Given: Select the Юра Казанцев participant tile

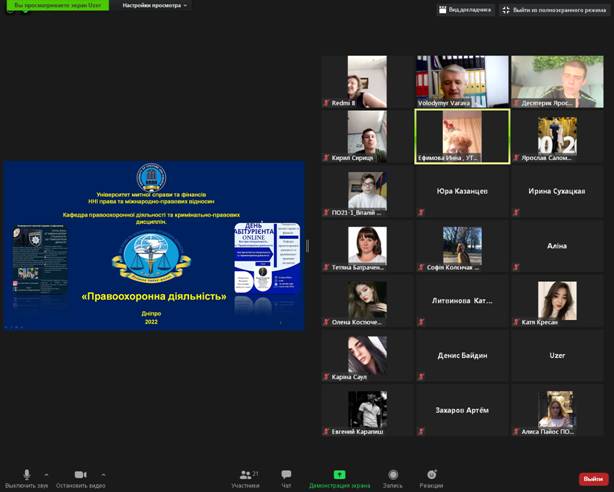Looking at the screenshot, I should [x=462, y=191].
